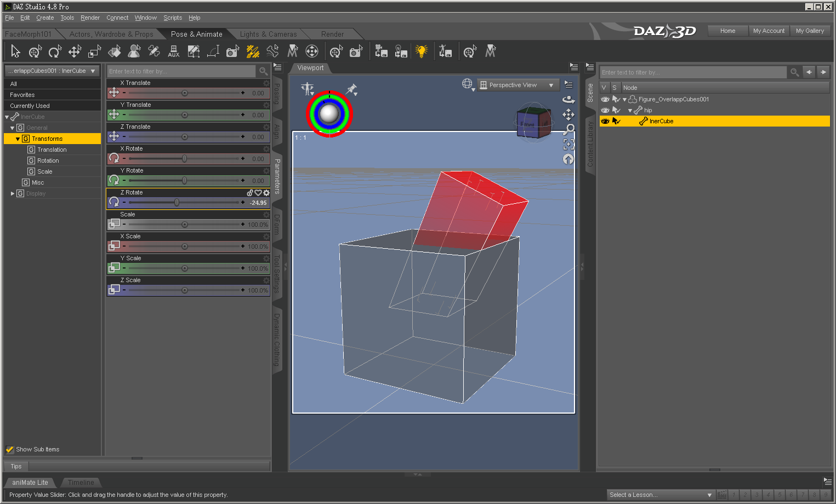Open the Geometry Editor tool
The width and height of the screenshot is (836, 504).
(x=194, y=51)
